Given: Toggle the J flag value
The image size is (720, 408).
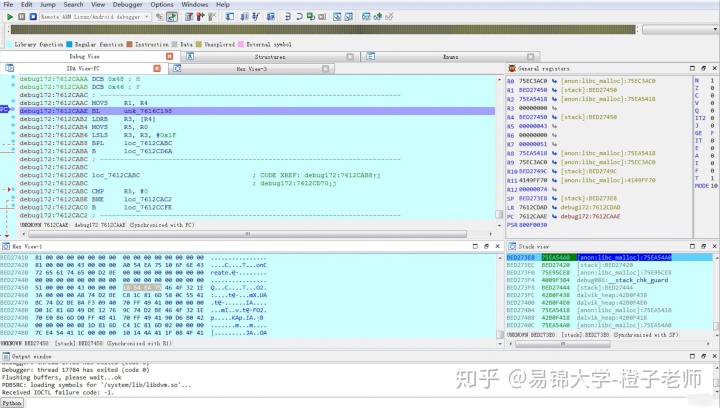Looking at the screenshot, I should [x=712, y=125].
